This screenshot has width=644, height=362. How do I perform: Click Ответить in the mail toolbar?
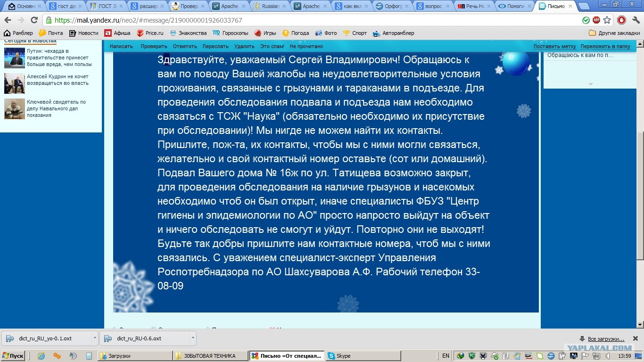(x=185, y=46)
